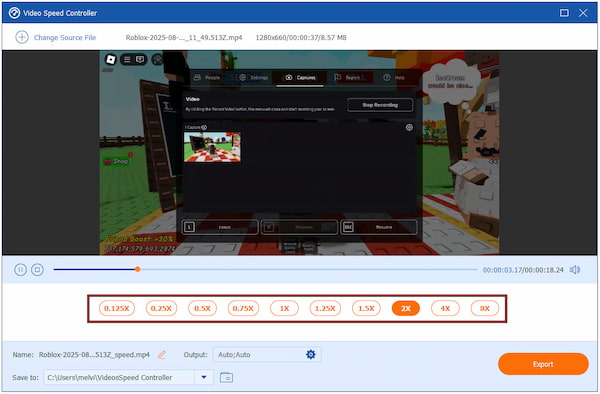This screenshot has width=600, height=394.
Task: Click the playback progress slider handle
Action: pos(137,269)
